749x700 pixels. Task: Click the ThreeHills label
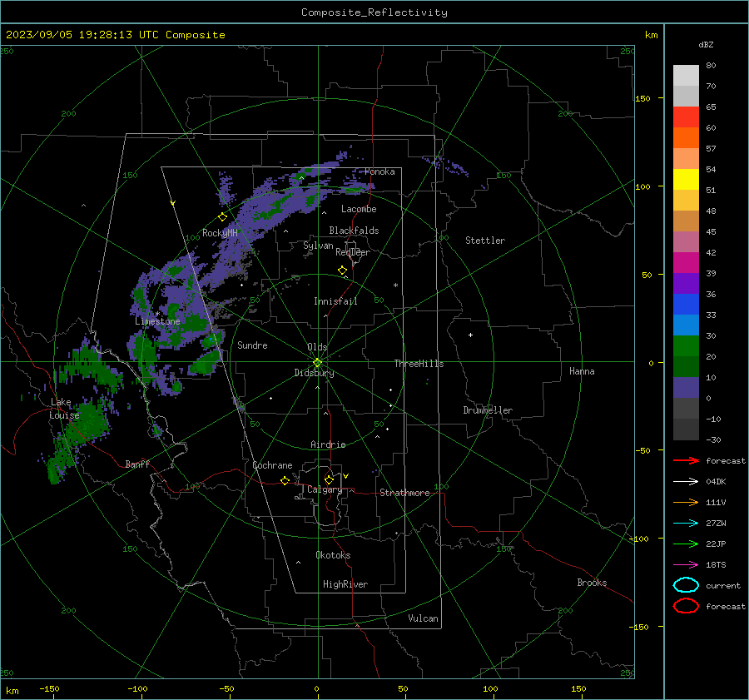pos(419,364)
